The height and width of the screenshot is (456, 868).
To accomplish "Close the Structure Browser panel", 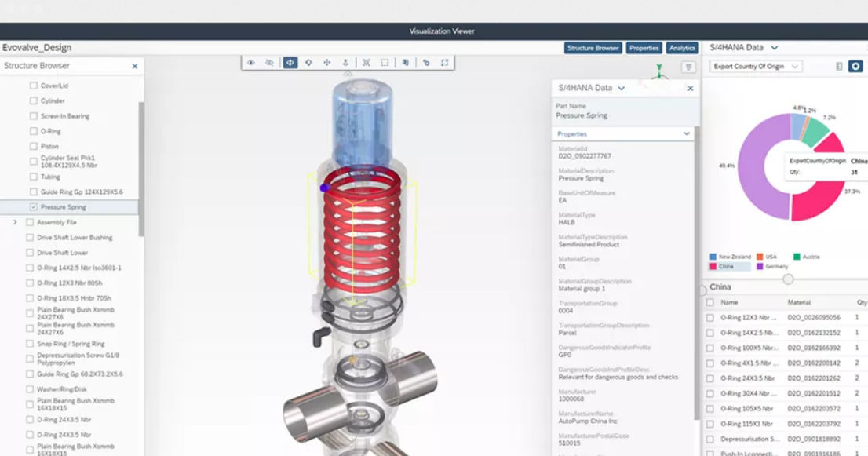I will click(x=134, y=67).
